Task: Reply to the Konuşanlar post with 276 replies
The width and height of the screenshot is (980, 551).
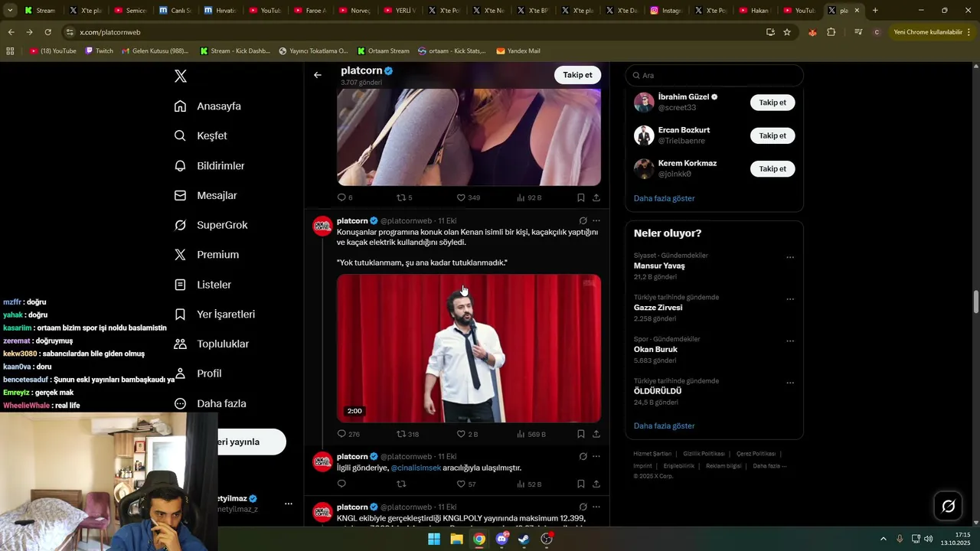Action: click(348, 434)
